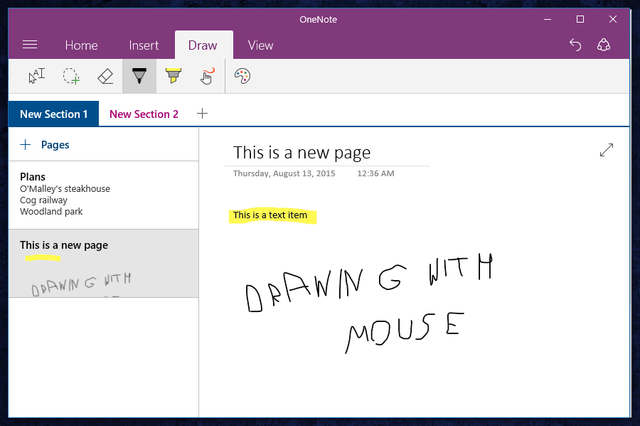The height and width of the screenshot is (426, 640).
Task: Maximize the OneNote window
Action: coord(580,19)
